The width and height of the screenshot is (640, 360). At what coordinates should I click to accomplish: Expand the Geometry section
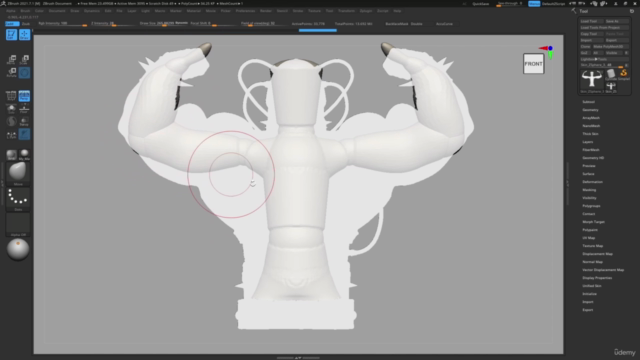coord(590,110)
